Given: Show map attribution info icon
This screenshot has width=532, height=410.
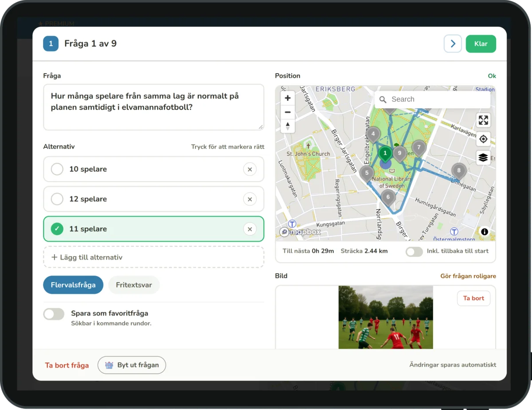Looking at the screenshot, I should pos(485,232).
